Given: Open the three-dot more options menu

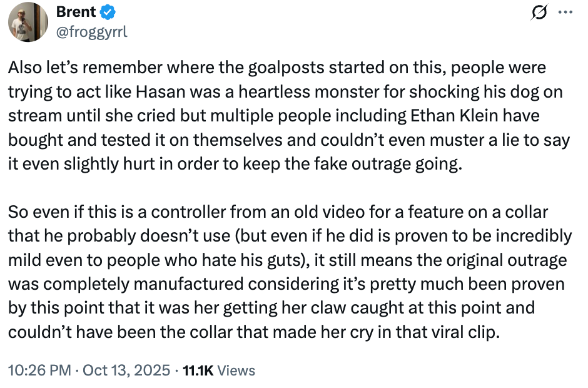Looking at the screenshot, I should 565,13.
